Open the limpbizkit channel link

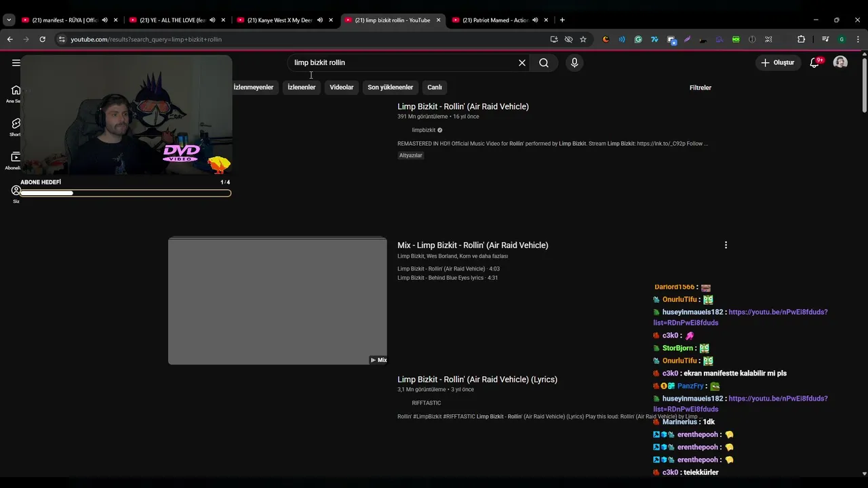click(x=424, y=130)
